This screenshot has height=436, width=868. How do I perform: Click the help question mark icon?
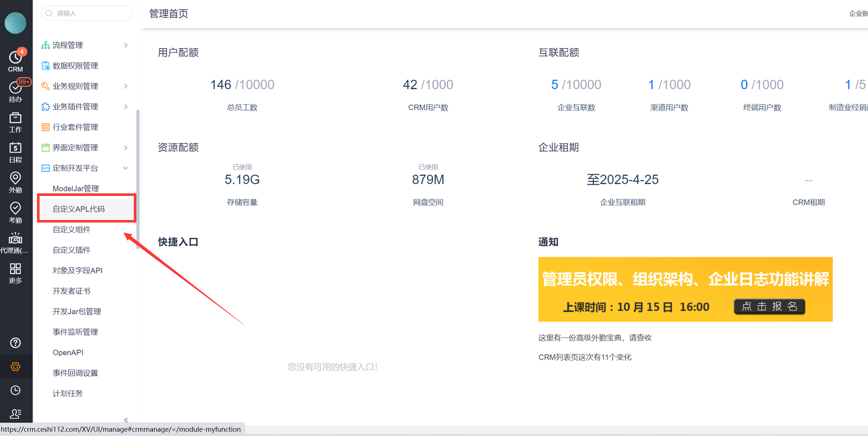click(x=15, y=343)
